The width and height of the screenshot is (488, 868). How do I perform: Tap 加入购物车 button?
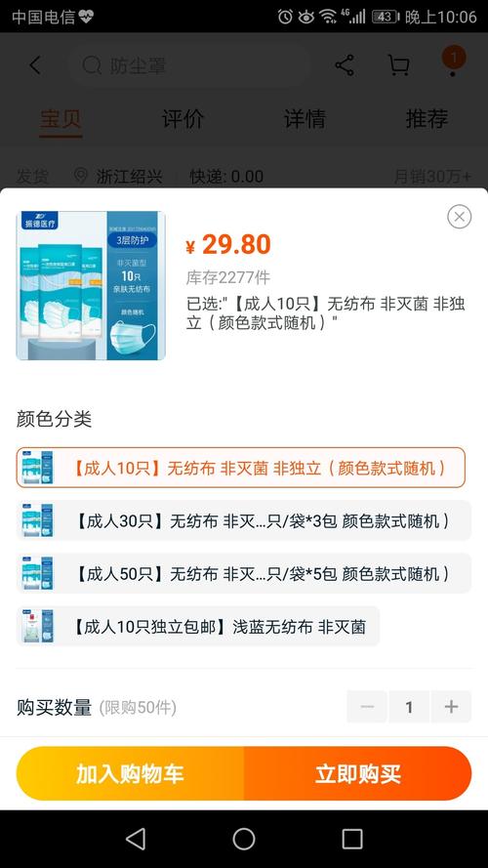click(130, 773)
